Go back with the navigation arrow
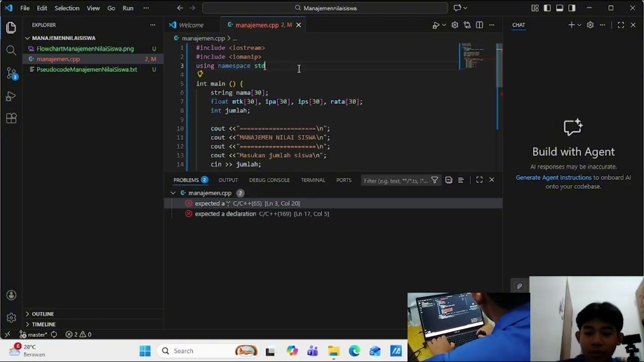 coord(180,8)
